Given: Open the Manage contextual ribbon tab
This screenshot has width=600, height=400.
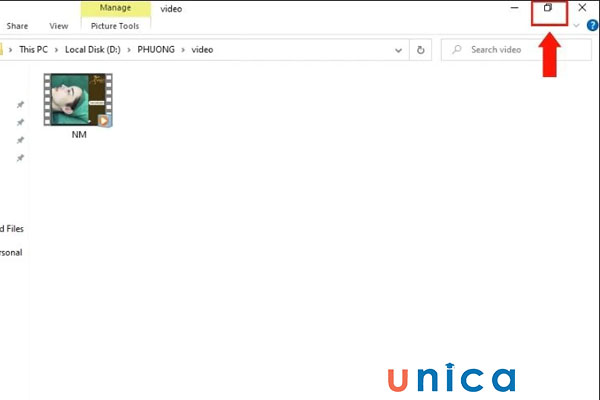Looking at the screenshot, I should 115,8.
